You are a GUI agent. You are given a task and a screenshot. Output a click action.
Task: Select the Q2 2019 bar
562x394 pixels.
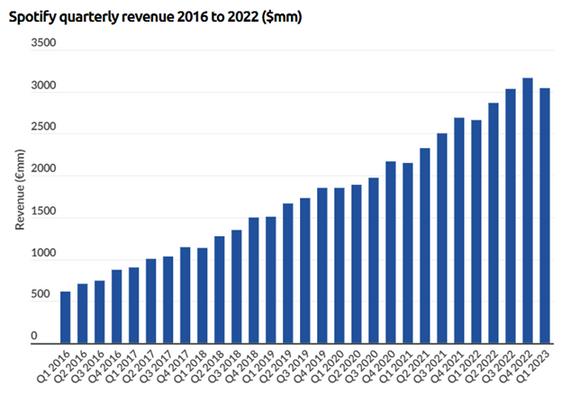(288, 273)
